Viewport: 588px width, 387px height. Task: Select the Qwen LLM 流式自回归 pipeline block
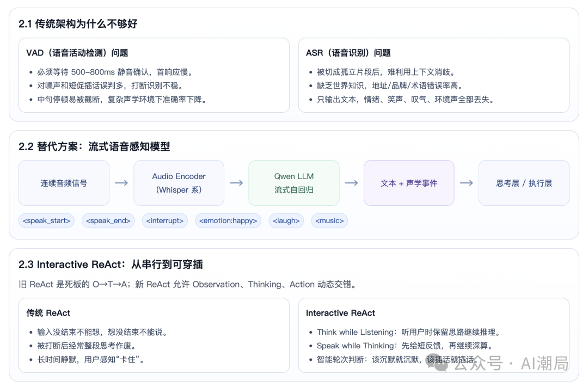pos(293,183)
